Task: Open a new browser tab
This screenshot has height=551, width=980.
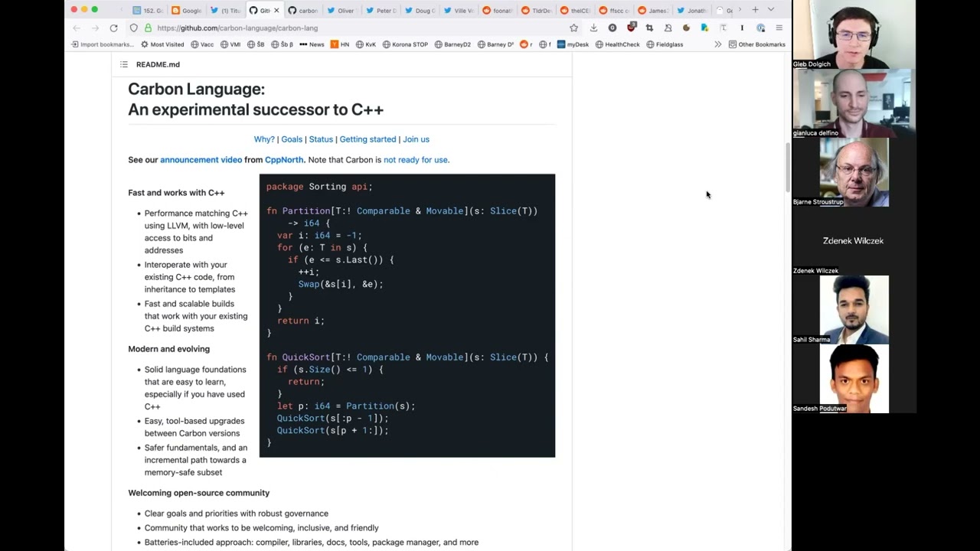Action: [755, 10]
